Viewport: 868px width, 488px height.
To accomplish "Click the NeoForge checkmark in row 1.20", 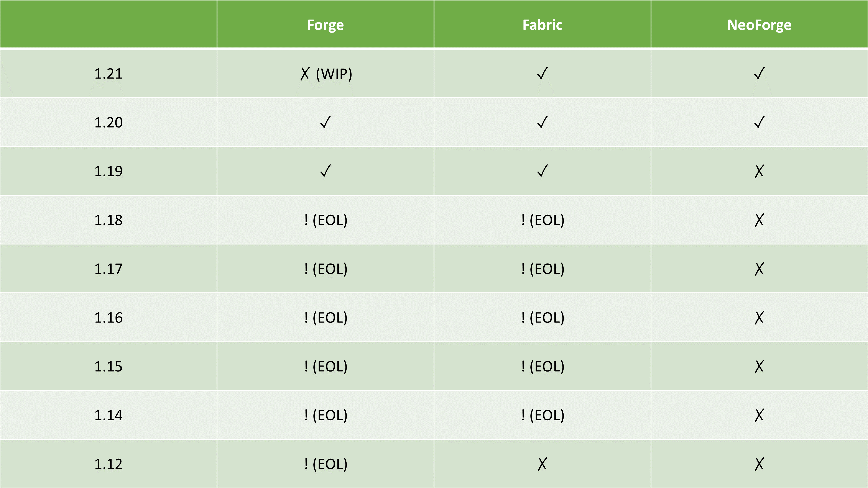I will coord(759,122).
